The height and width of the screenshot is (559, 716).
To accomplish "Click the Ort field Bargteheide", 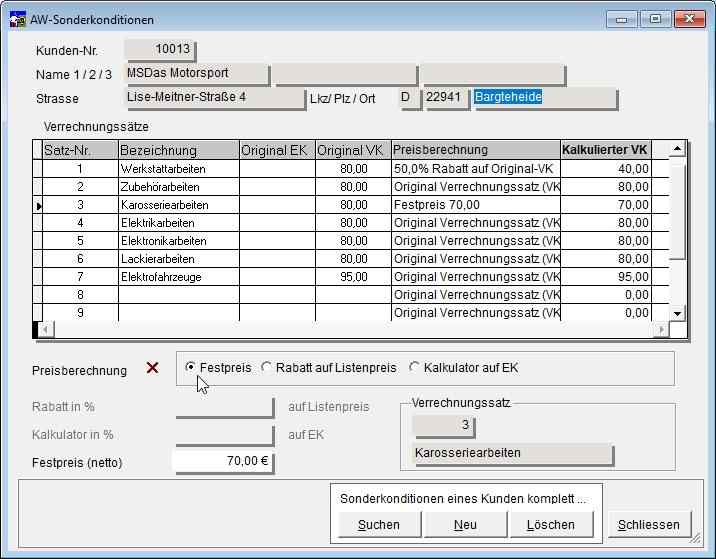I will 545,98.
